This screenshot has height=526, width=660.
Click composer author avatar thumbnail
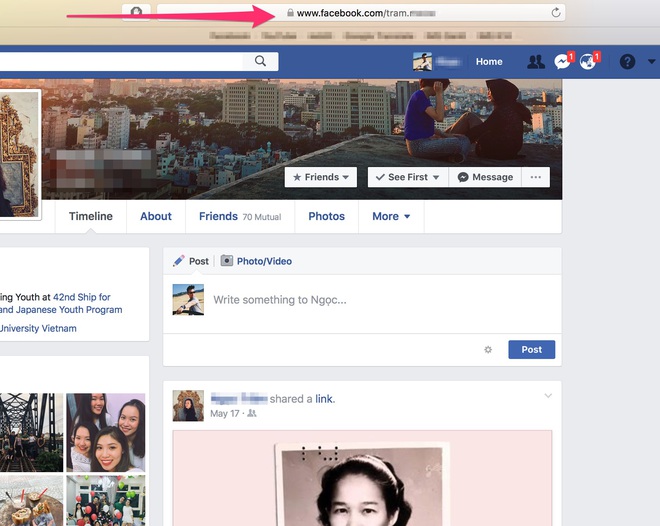tap(188, 300)
